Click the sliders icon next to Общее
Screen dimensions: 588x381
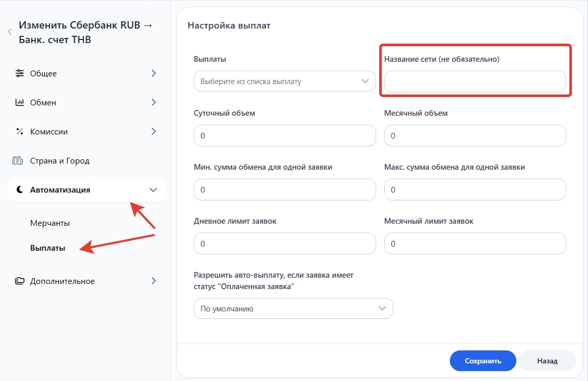(x=20, y=73)
